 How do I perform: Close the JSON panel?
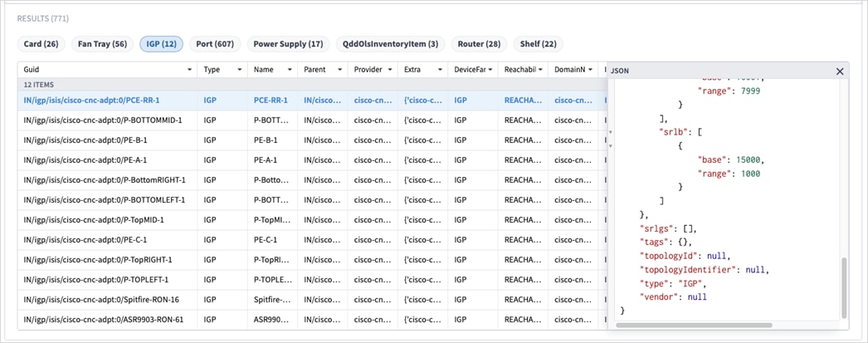click(839, 71)
